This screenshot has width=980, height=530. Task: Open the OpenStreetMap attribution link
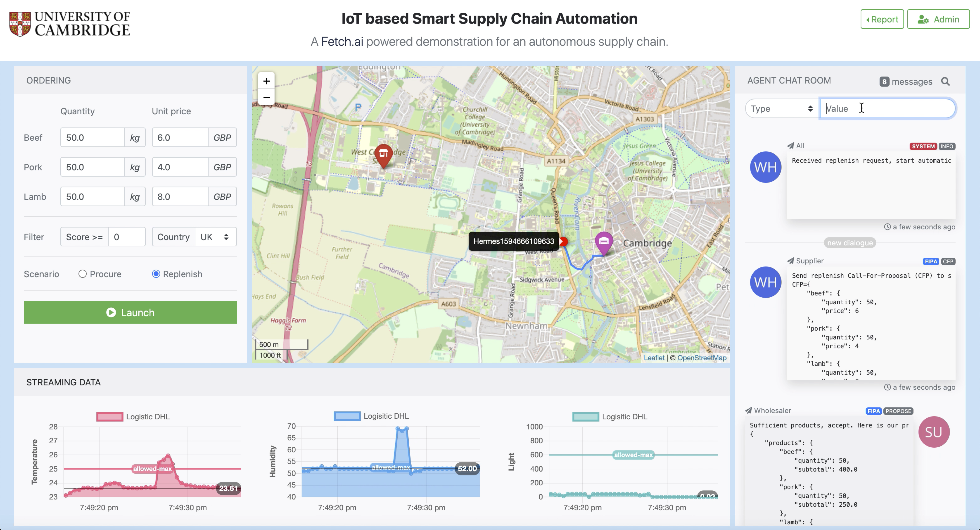702,357
